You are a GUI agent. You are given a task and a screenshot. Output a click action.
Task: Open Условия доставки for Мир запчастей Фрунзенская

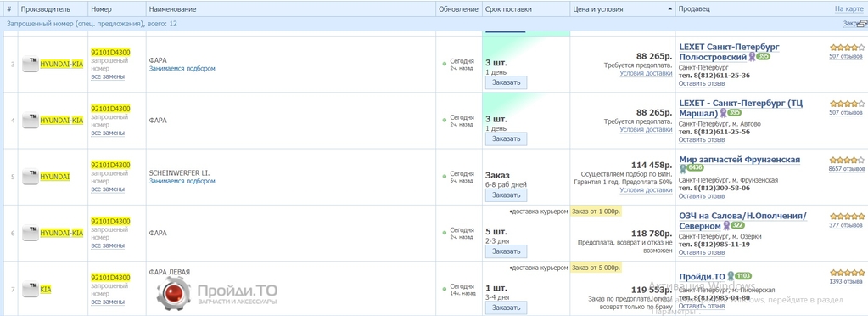646,189
